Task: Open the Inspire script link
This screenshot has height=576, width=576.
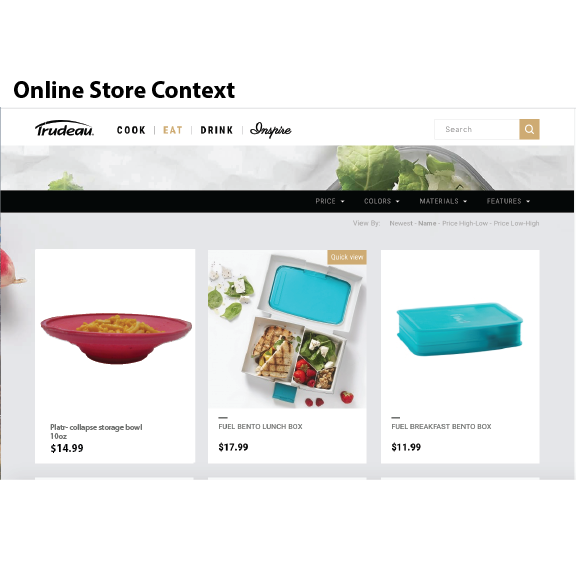Action: 270,130
